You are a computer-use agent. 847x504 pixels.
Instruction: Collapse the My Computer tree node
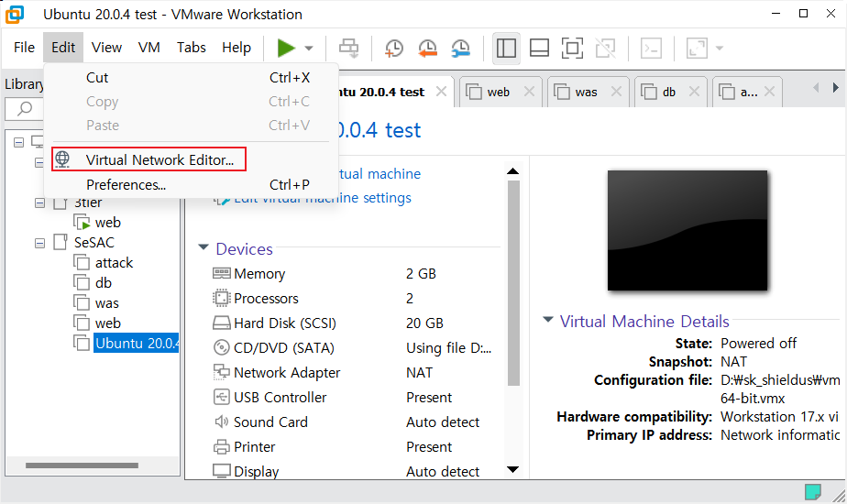[19, 143]
